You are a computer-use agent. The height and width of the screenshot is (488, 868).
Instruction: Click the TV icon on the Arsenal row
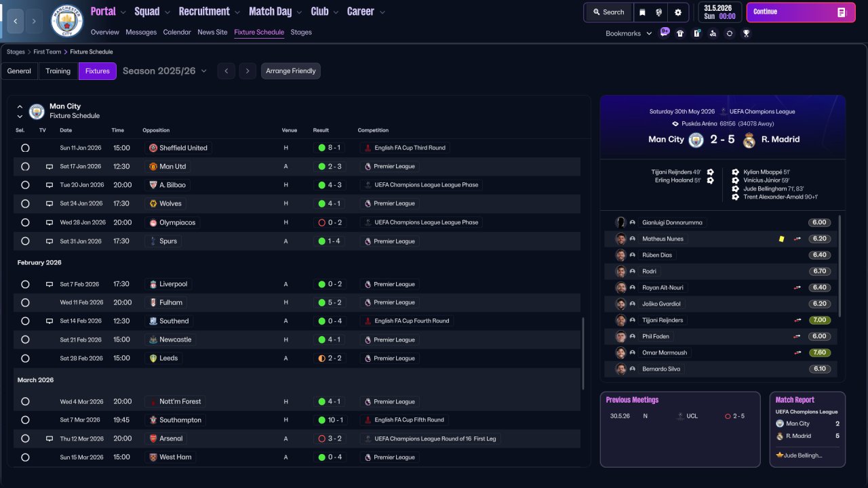50,439
